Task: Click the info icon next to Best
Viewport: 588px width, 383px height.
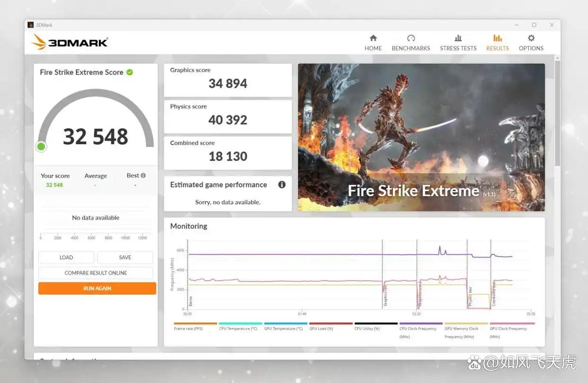Action: 143,176
